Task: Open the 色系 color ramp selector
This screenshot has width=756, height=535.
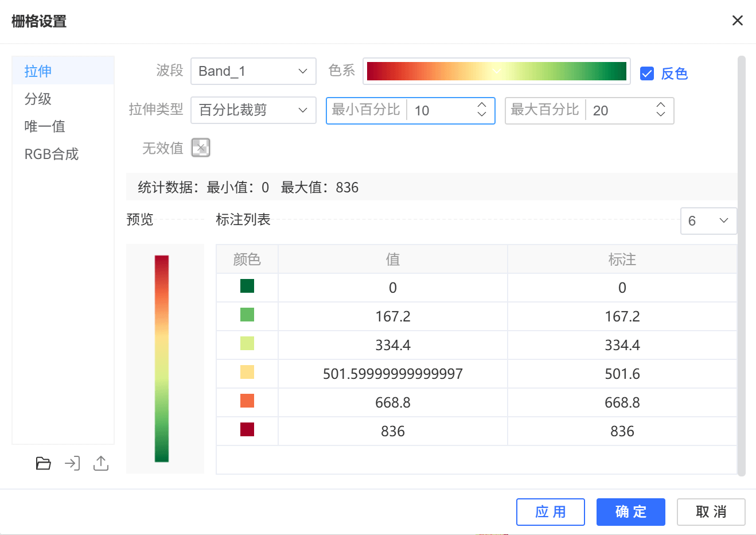Action: (x=496, y=71)
